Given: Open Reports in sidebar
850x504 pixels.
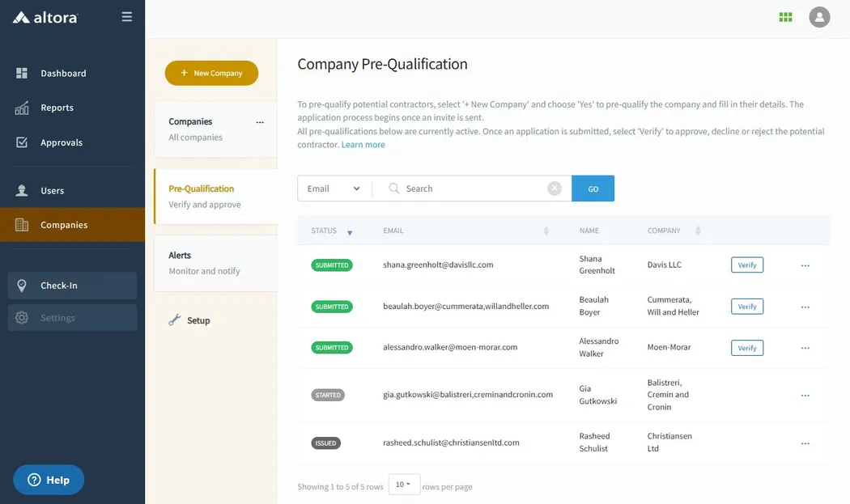Looking at the screenshot, I should click(x=57, y=108).
